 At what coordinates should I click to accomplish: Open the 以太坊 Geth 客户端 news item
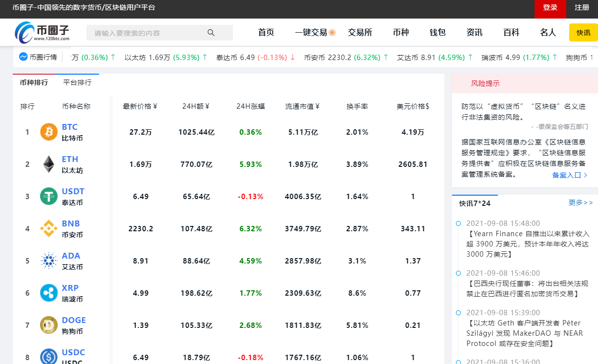coord(525,333)
